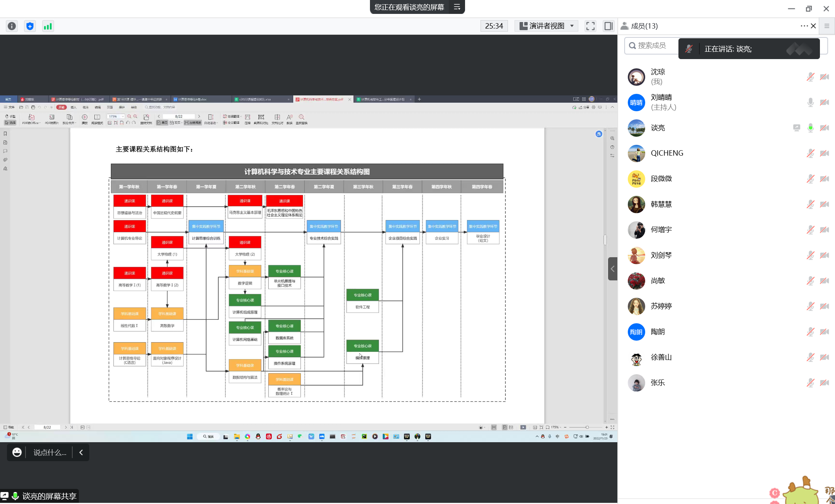Image resolution: width=835 pixels, height=504 pixels.
Task: Open the emoji reaction smiley icon
Action: (x=17, y=452)
